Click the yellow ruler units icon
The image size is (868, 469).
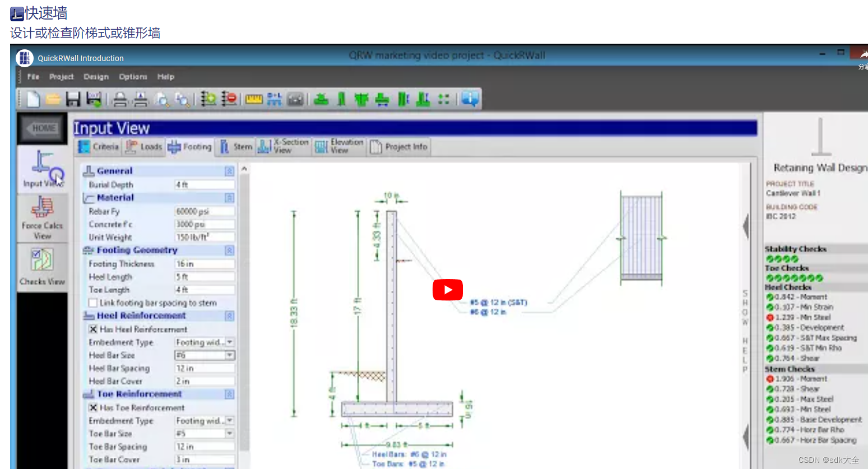pyautogui.click(x=254, y=99)
